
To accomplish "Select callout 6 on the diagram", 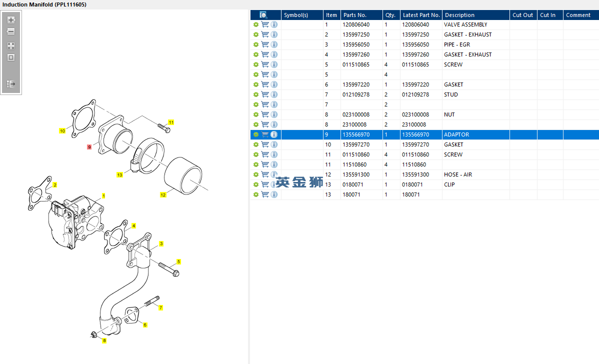I will [145, 324].
